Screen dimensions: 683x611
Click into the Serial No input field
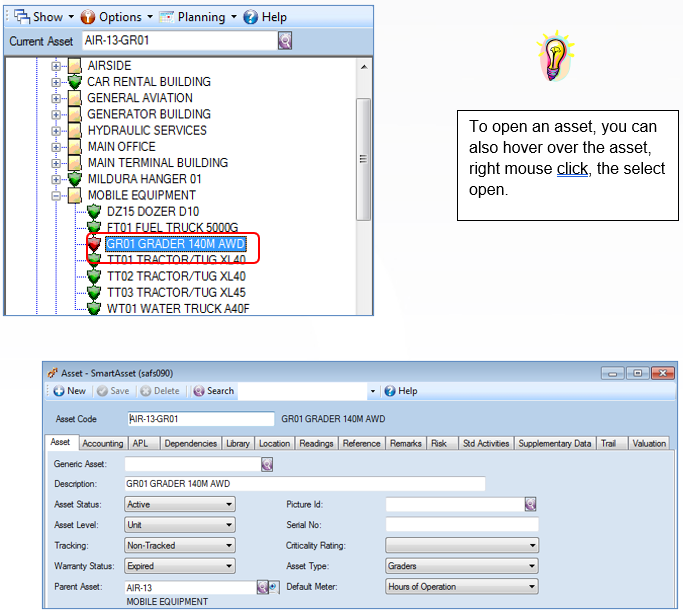[462, 525]
